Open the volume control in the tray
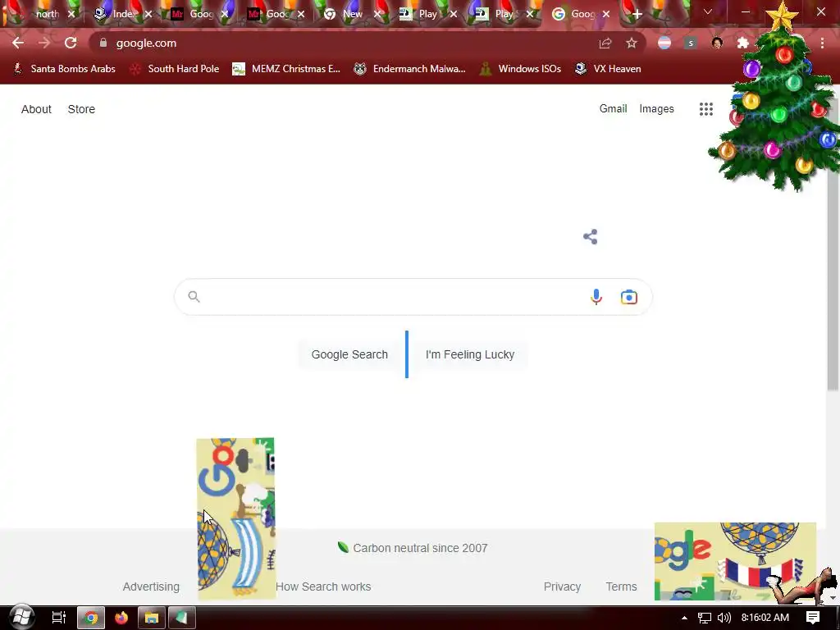 724,618
